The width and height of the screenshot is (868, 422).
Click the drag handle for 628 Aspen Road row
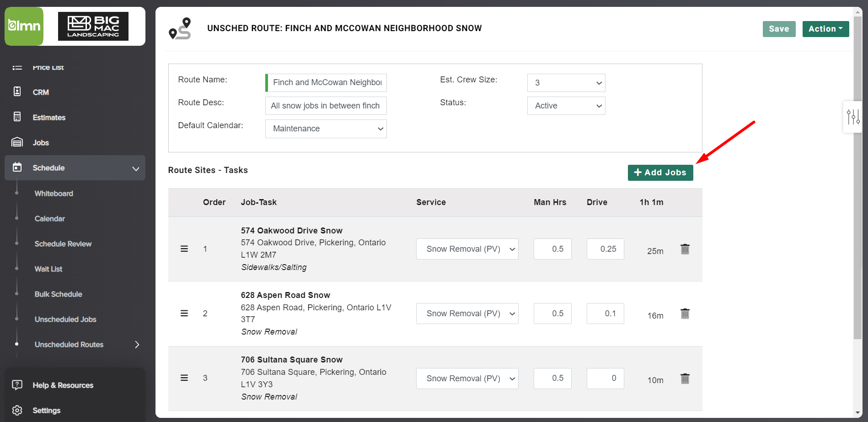[x=184, y=314]
